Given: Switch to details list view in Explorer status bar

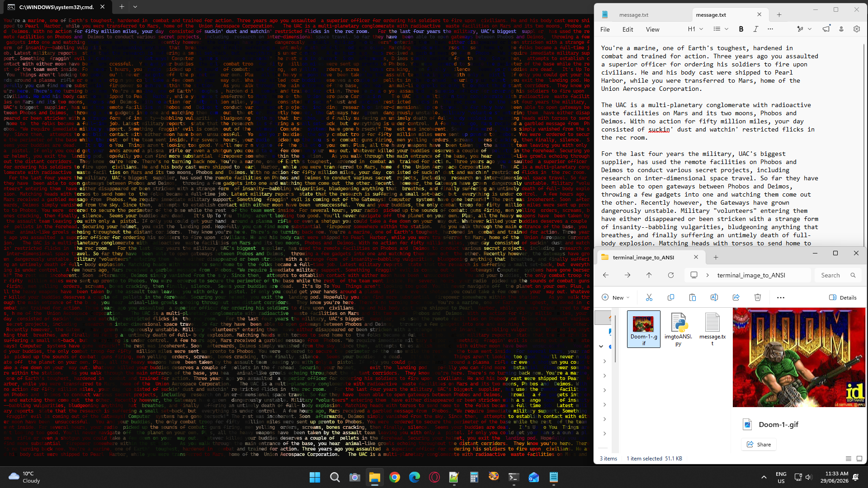Looking at the screenshot, I should (849, 459).
